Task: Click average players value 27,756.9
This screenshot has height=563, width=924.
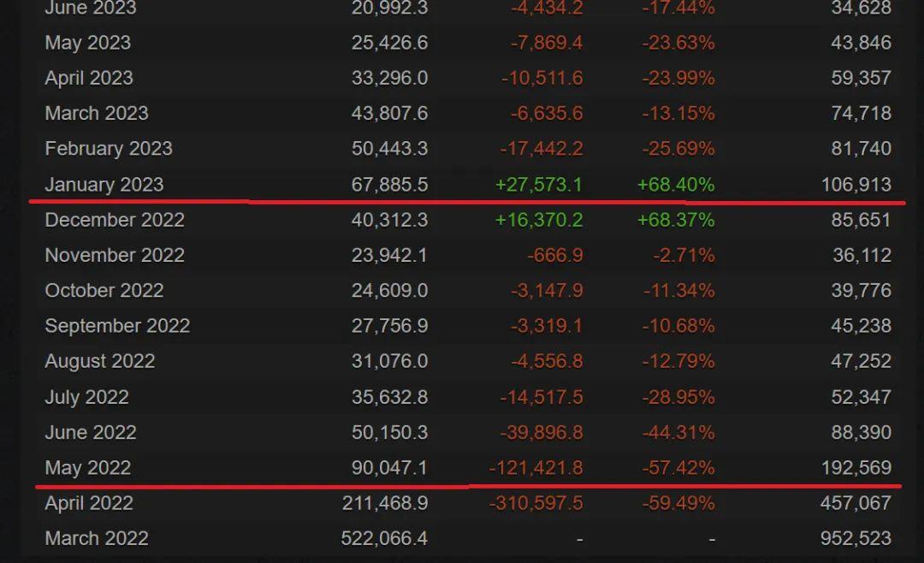Action: [x=389, y=326]
